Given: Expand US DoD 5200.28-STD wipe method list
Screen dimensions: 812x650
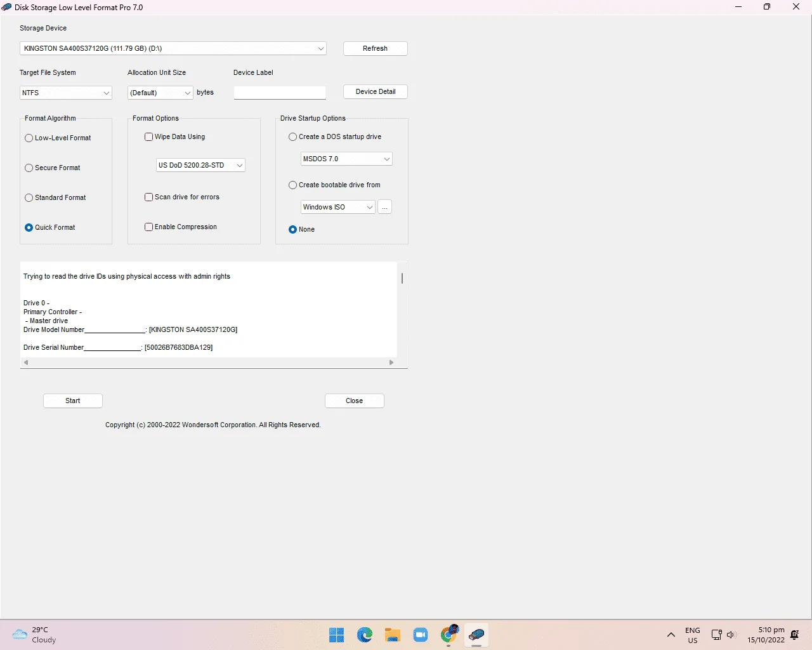Looking at the screenshot, I should click(200, 165).
